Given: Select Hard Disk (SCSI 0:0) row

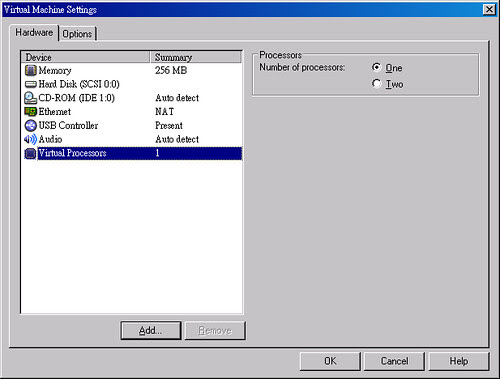Looking at the screenshot, I should point(132,84).
